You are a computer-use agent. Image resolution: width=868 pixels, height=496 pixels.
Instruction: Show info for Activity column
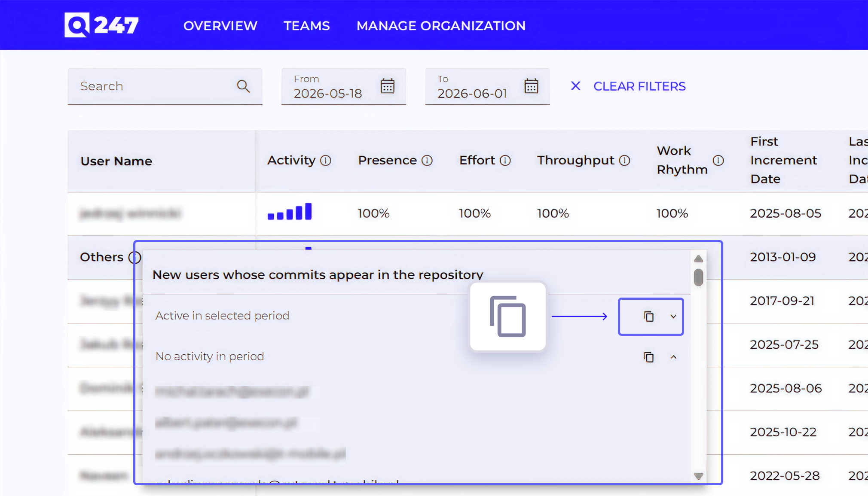click(326, 160)
